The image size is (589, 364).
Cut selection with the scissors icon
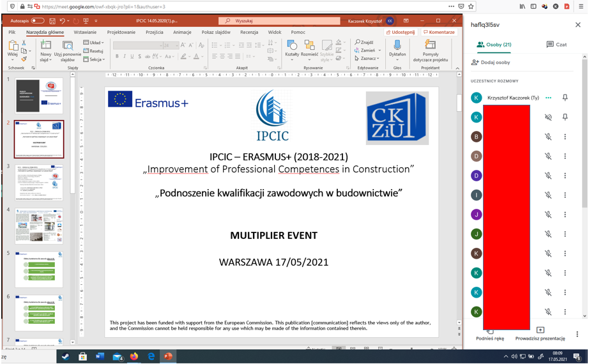[x=24, y=43]
